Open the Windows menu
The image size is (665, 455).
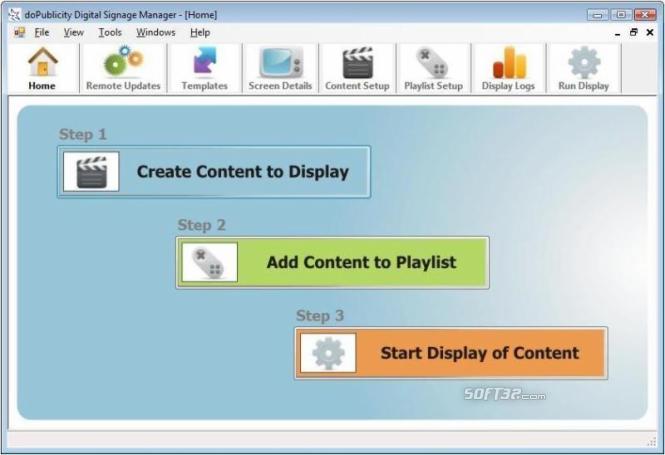155,33
